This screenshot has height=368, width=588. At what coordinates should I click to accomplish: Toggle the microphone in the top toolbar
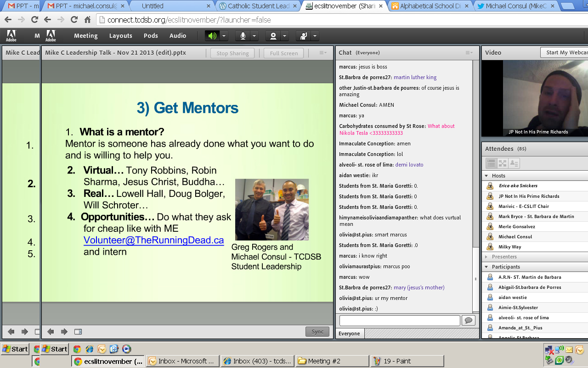(x=243, y=36)
